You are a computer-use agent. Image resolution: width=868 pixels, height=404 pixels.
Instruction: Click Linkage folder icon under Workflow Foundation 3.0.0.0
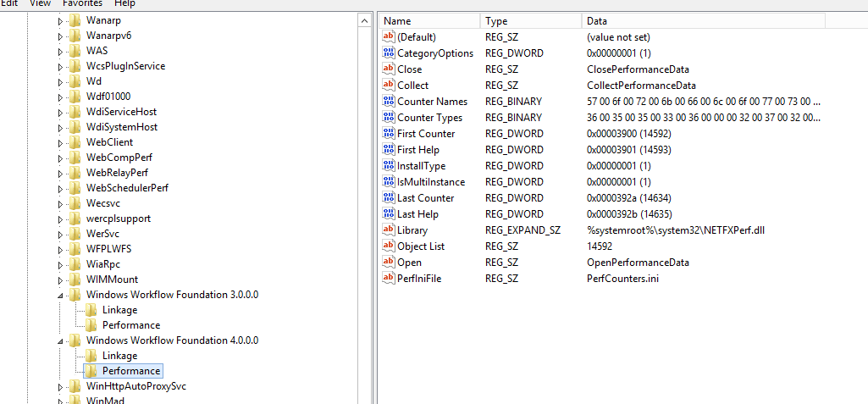click(91, 310)
